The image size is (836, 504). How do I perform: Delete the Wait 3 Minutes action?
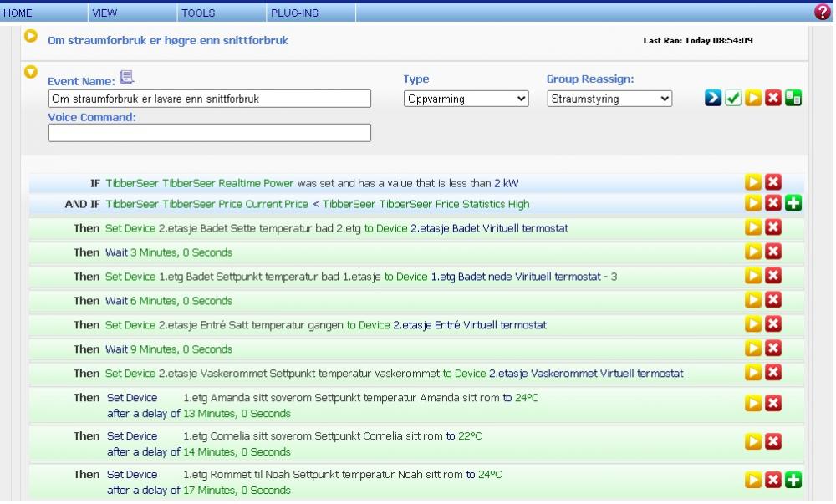pyautogui.click(x=773, y=252)
